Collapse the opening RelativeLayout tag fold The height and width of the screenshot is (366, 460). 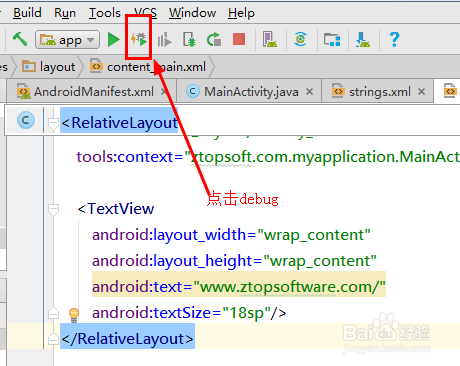(x=53, y=123)
